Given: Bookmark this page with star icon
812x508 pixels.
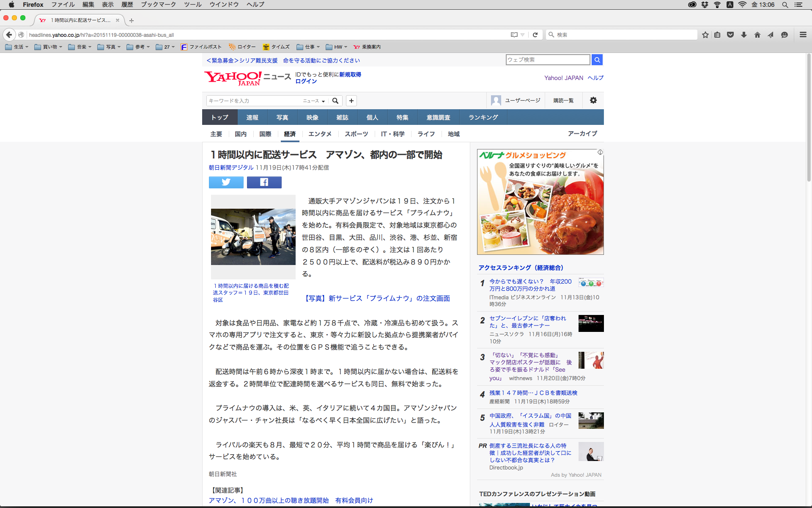Looking at the screenshot, I should point(705,35).
